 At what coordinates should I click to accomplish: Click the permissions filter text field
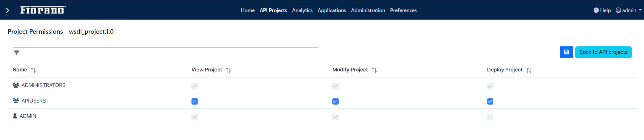click(x=165, y=53)
